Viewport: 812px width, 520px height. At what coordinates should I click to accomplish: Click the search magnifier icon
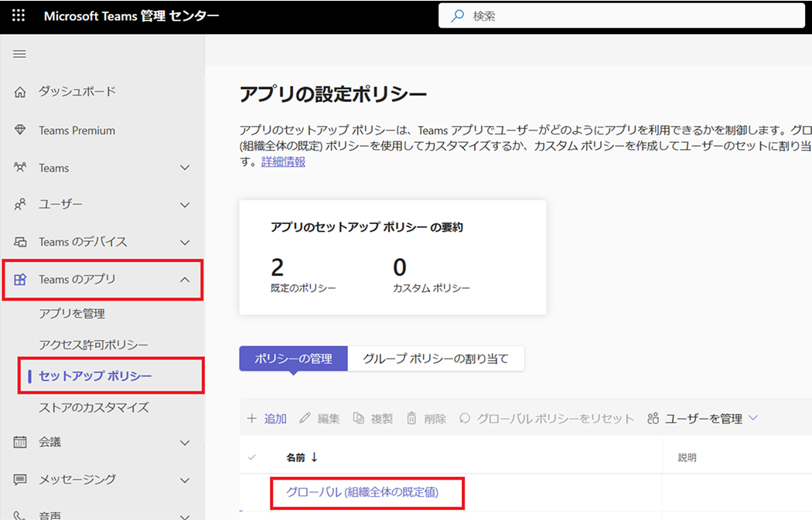point(457,16)
